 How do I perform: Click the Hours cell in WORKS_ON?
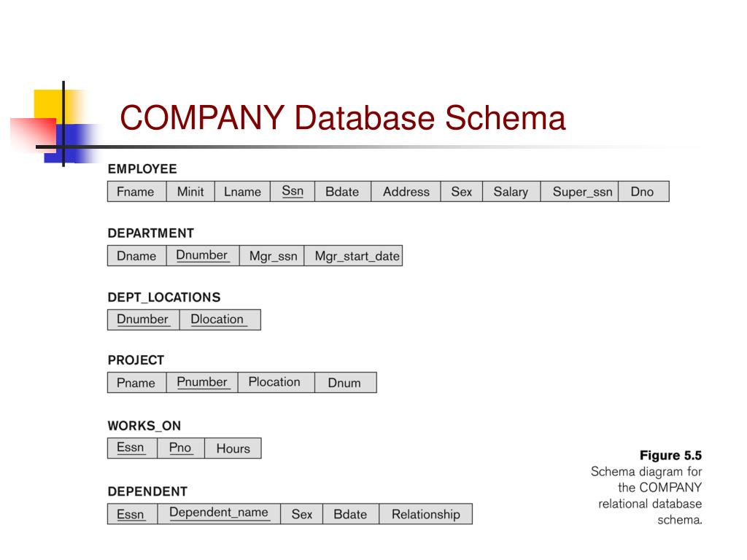click(x=233, y=448)
